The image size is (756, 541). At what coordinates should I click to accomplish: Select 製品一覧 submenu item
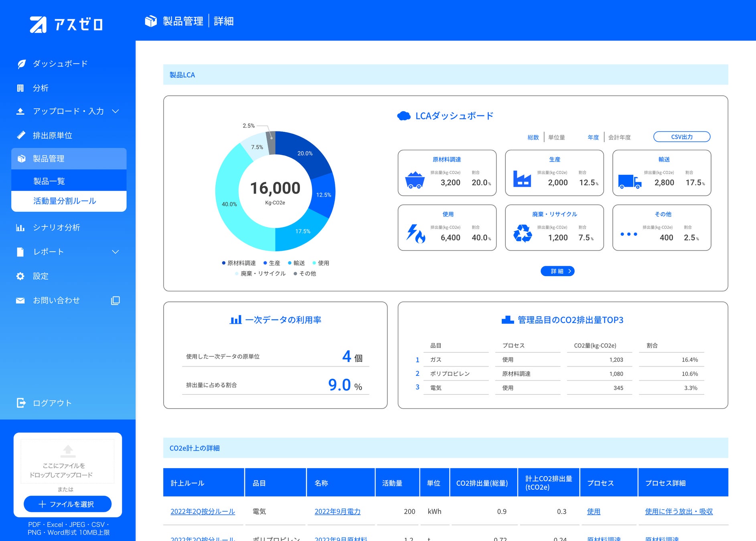[69, 181]
